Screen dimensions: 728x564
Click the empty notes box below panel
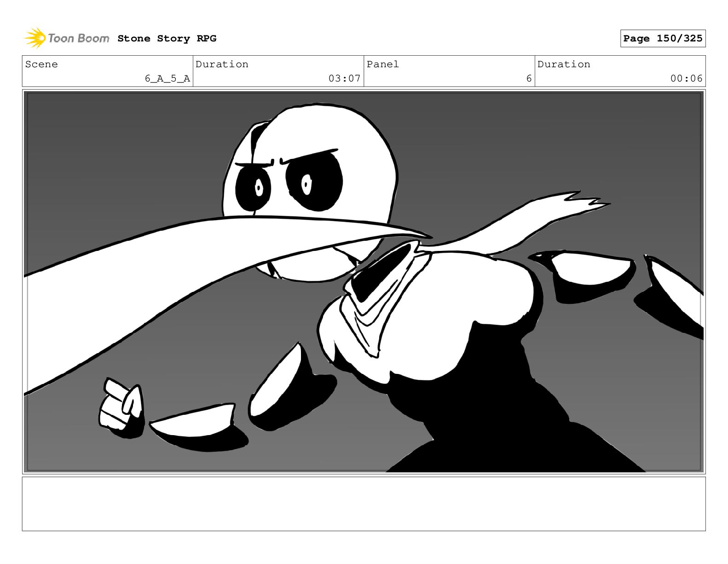click(x=364, y=504)
